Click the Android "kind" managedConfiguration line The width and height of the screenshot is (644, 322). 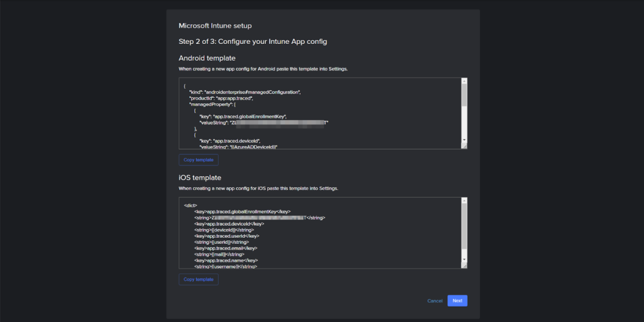coord(245,92)
